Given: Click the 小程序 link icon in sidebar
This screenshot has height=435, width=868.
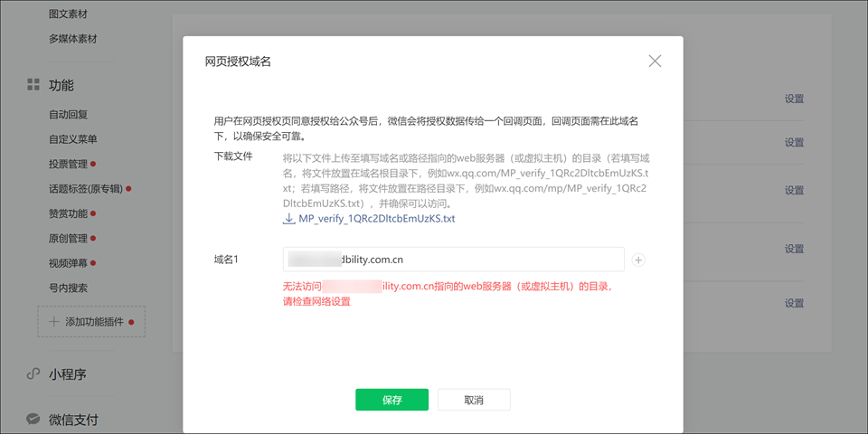Looking at the screenshot, I should coord(33,374).
